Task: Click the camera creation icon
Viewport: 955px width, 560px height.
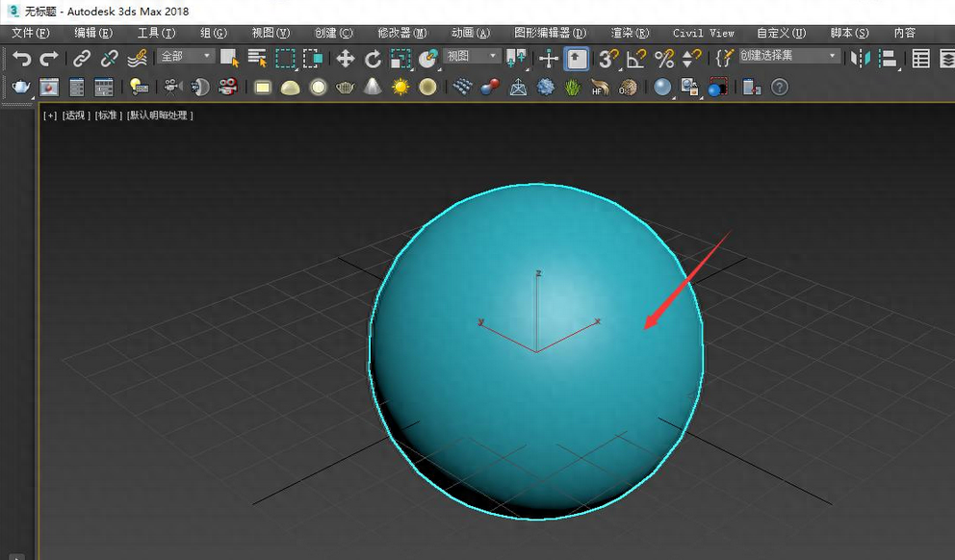Action: (172, 87)
